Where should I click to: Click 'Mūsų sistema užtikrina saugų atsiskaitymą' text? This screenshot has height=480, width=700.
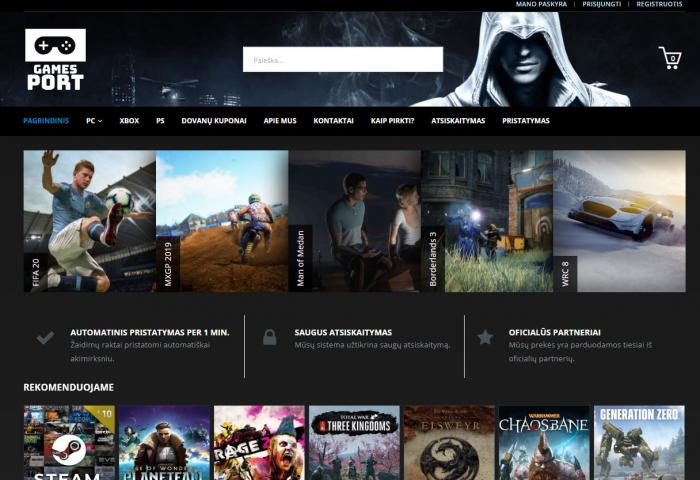372,345
